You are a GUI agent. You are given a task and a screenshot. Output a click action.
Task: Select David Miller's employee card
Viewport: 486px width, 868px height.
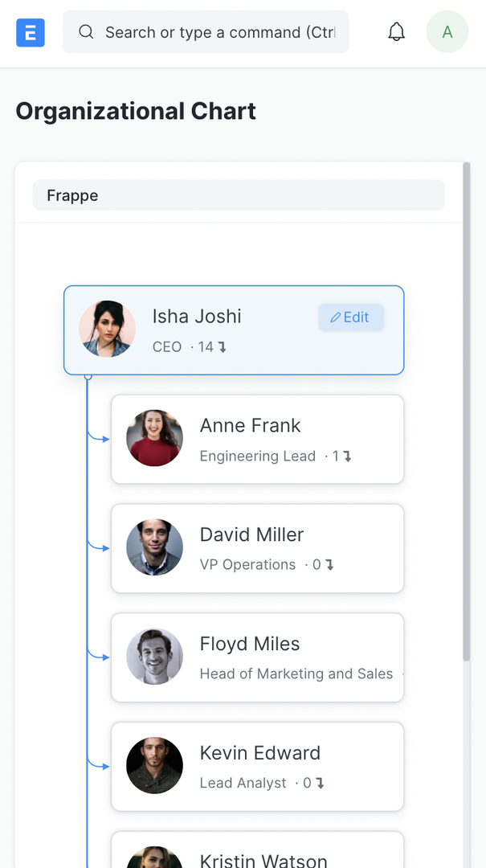(x=257, y=548)
